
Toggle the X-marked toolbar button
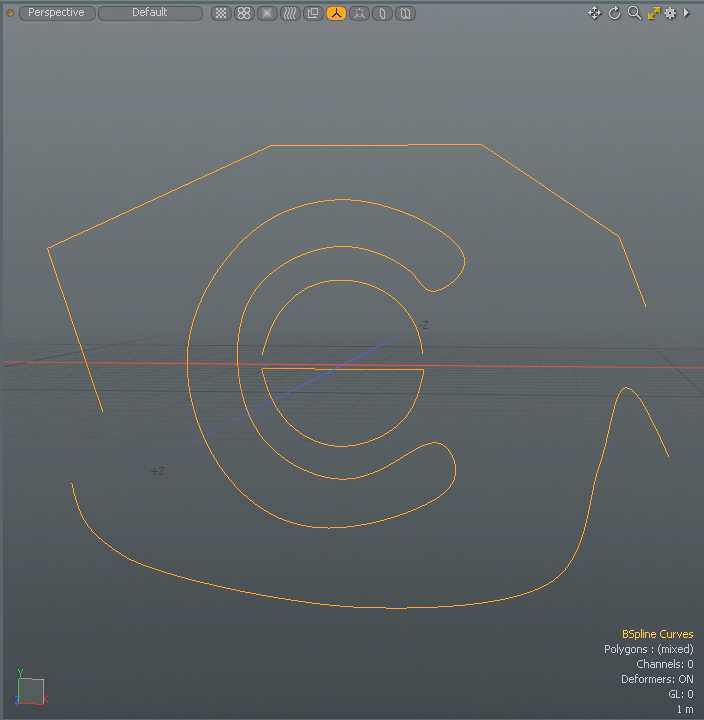click(267, 13)
